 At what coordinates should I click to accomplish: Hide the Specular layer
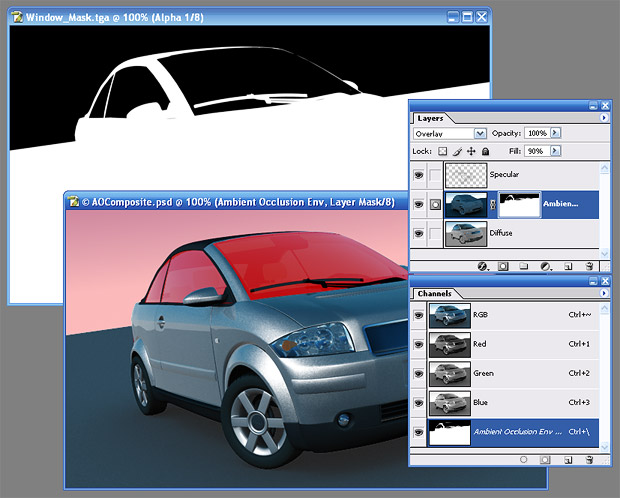coord(419,174)
